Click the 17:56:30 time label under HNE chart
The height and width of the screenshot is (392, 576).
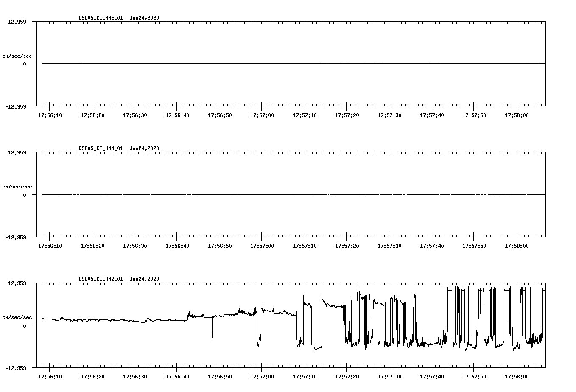coord(135,115)
